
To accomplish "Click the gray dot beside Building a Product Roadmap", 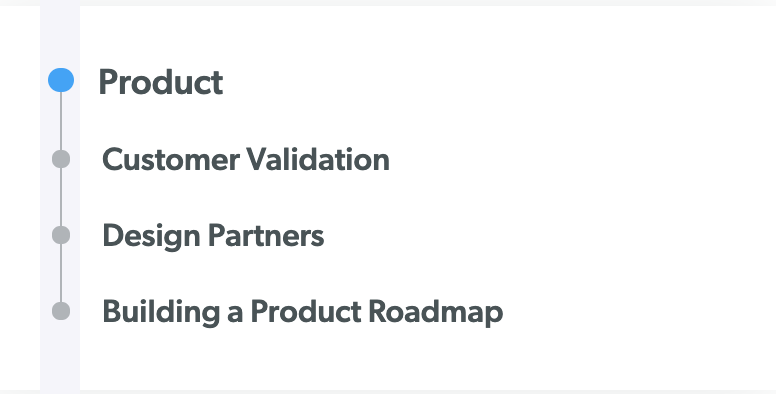I will tap(61, 311).
